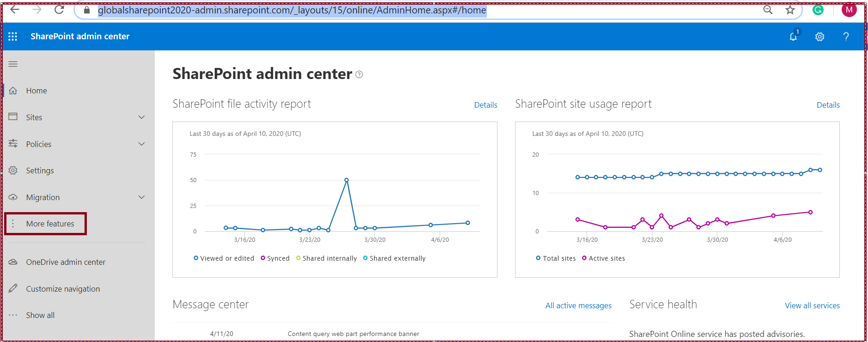
Task: Expand the Policies chevron
Action: (142, 144)
